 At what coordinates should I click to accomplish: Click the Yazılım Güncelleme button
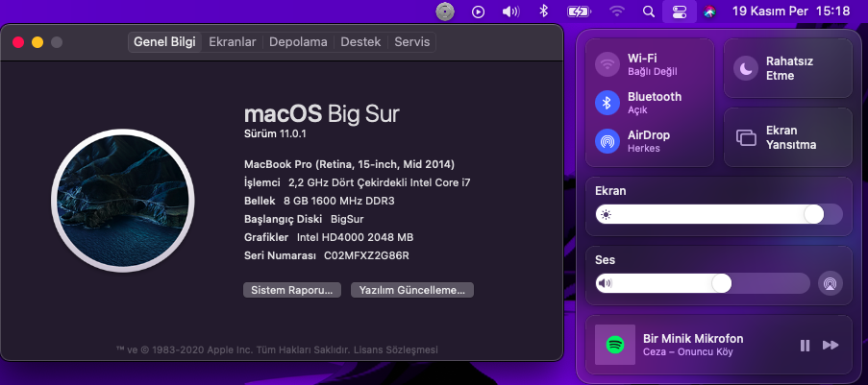412,290
